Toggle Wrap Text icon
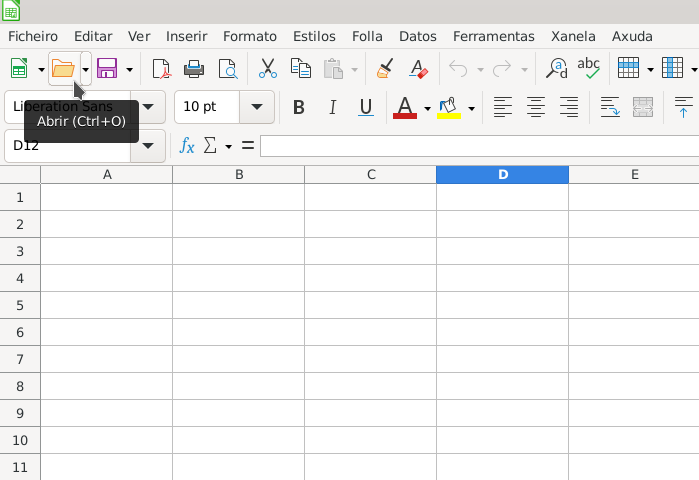 pos(610,107)
